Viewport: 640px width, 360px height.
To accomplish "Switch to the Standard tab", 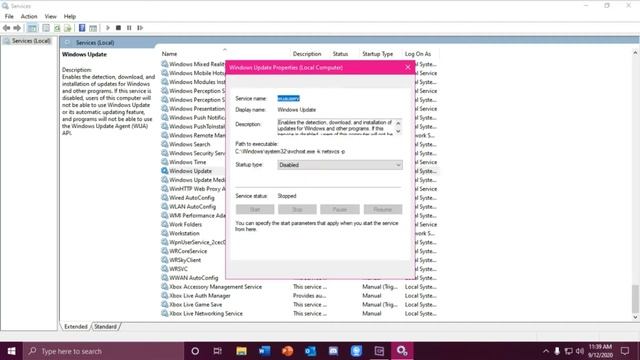I will coord(105,327).
